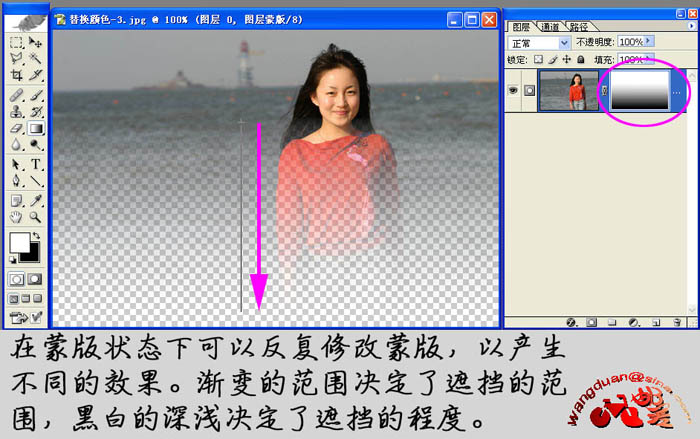The width and height of the screenshot is (700, 439).
Task: Select the Crop tool
Action: pos(17,74)
